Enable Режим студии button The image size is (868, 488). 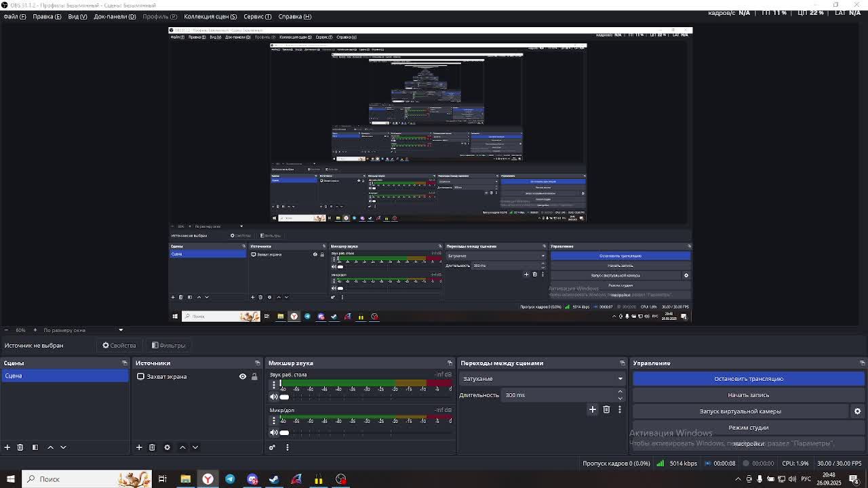(x=749, y=428)
